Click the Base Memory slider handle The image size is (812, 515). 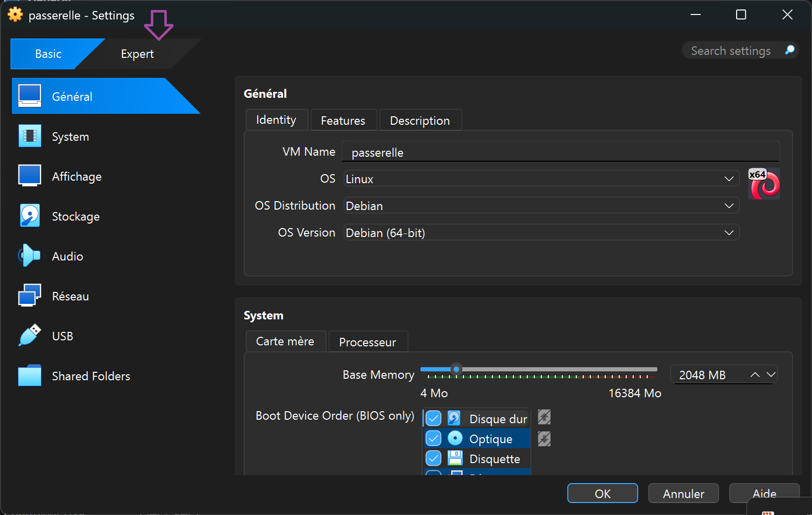click(x=456, y=369)
